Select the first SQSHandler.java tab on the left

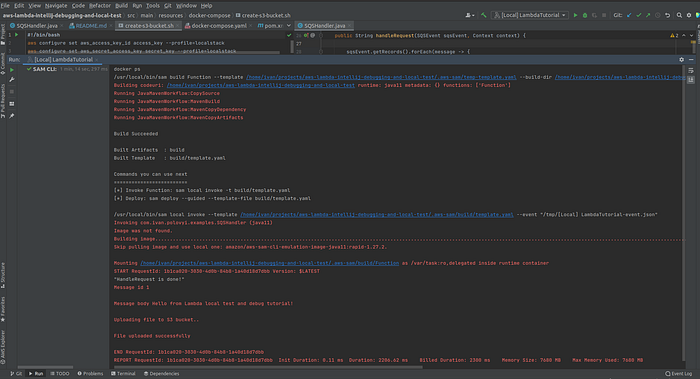(x=36, y=26)
